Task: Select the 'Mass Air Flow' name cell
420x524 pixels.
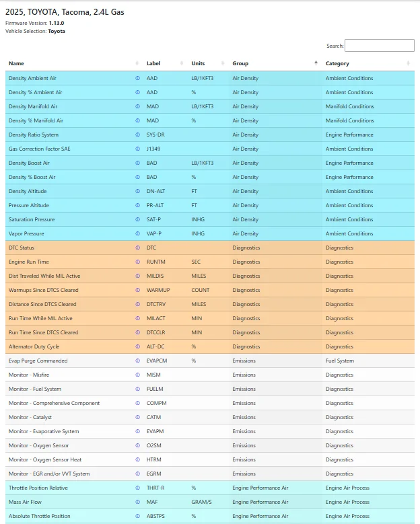Action: [x=74, y=502]
